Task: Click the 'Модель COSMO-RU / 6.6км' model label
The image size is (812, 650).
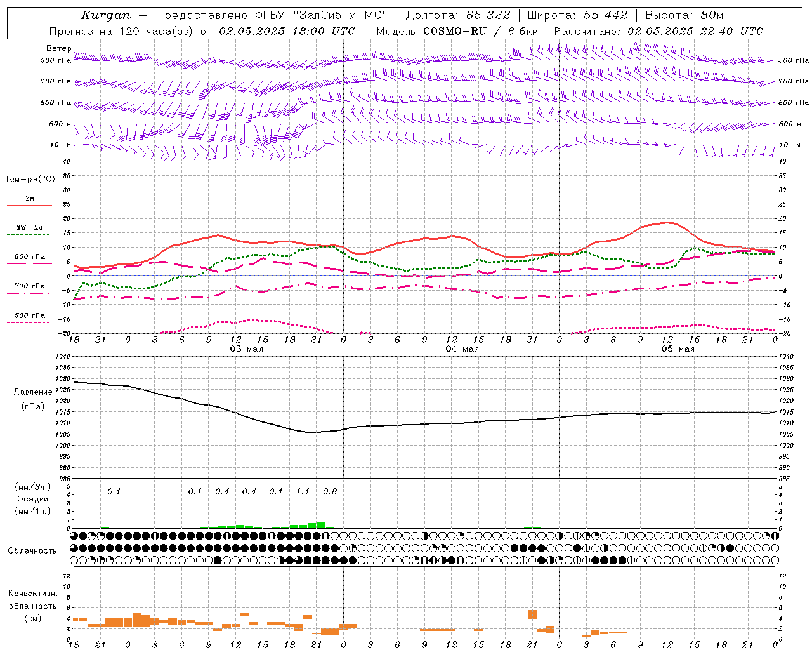Action: (x=457, y=31)
